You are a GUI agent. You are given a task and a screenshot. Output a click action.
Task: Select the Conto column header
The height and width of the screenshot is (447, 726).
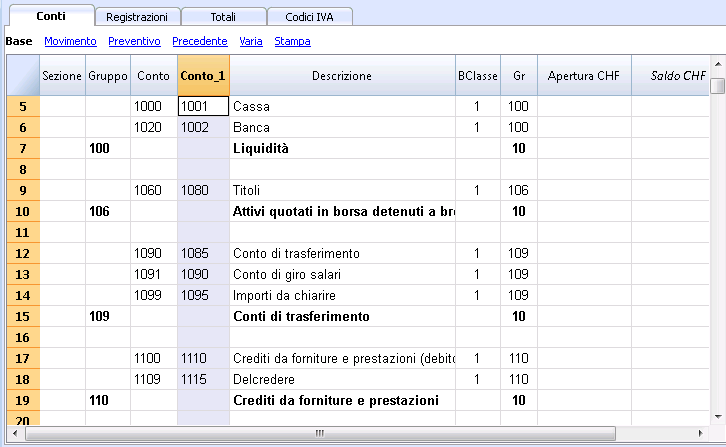(154, 76)
